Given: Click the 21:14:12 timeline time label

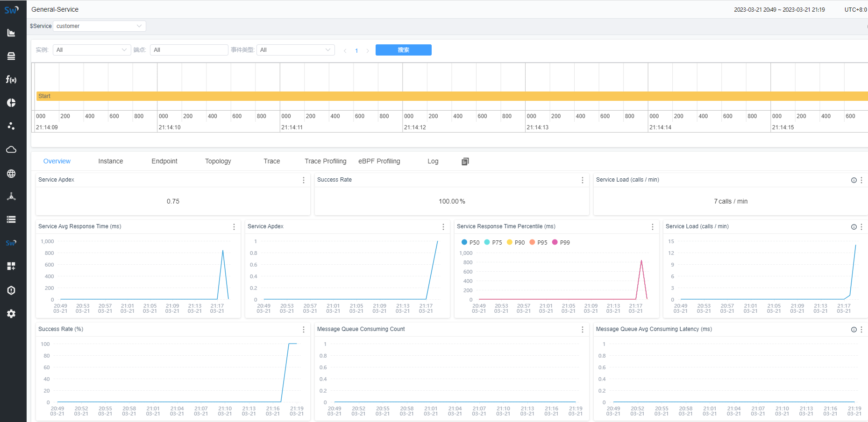Looking at the screenshot, I should 415,127.
